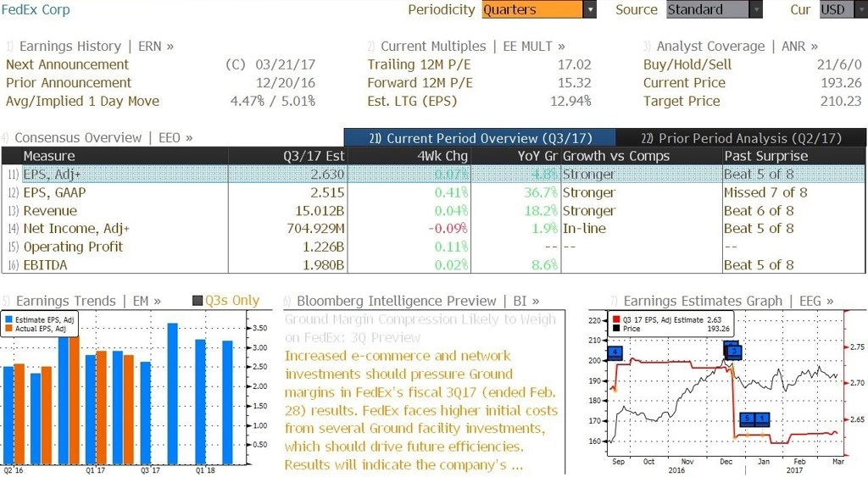Viewport: 868px width, 477px height.
Task: Click the red EPS Adj Estimate legend swatch
Action: (616, 320)
